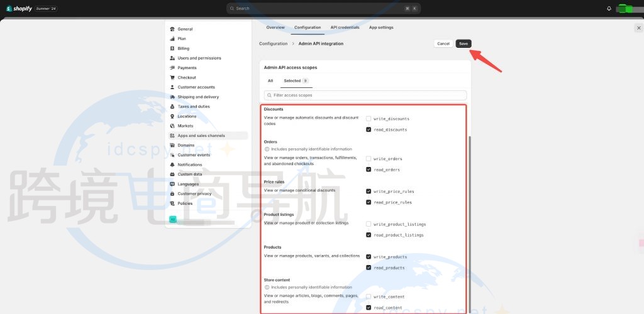Click the General settings icon in sidebar

coord(172,29)
